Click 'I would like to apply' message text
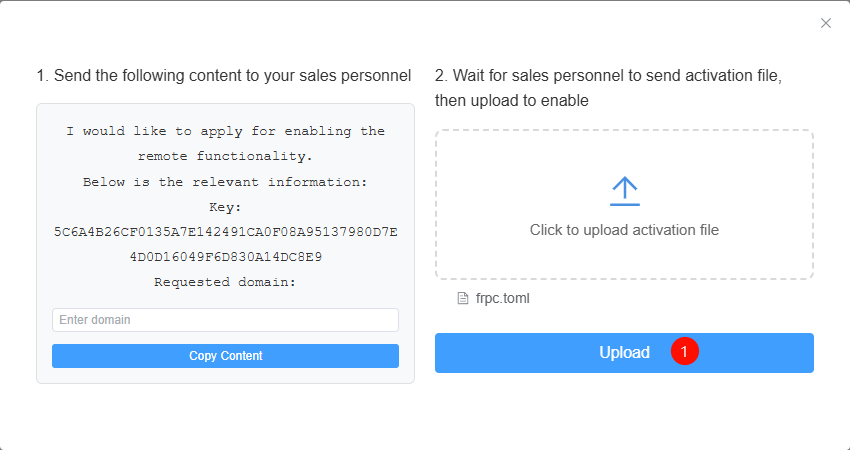850x450 pixels. click(225, 131)
